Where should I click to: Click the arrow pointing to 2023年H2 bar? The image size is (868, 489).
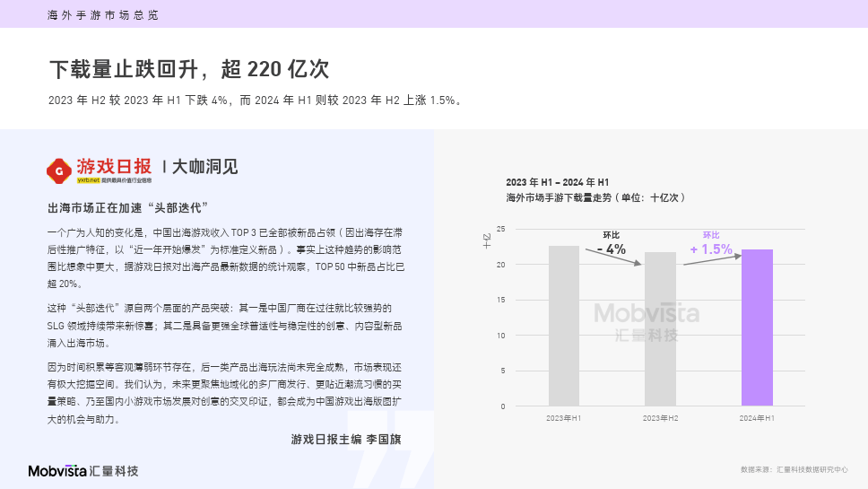tap(613, 257)
